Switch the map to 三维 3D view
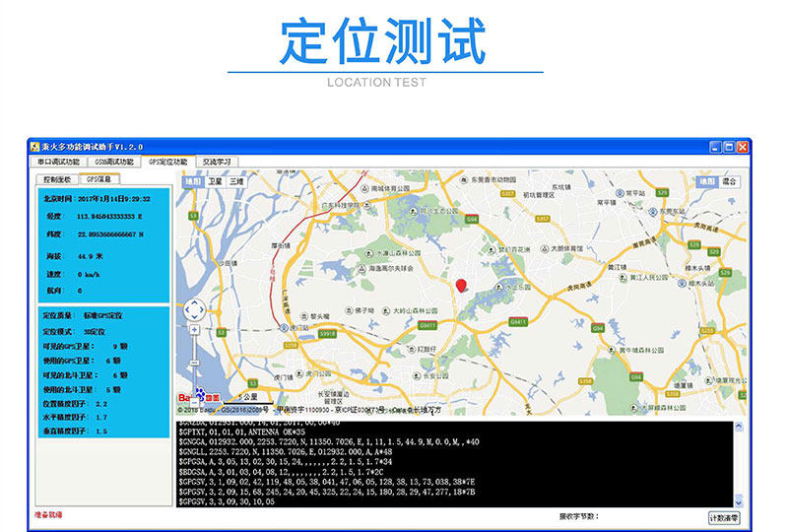 236,181
